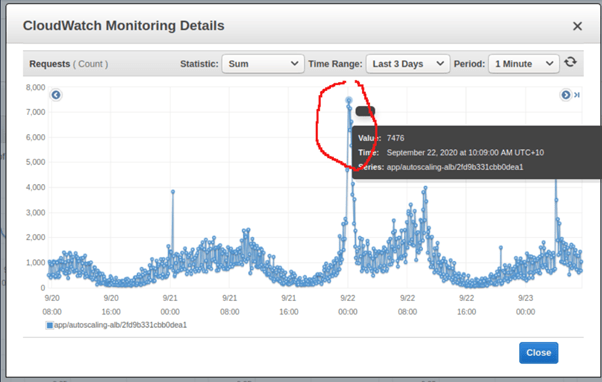This screenshot has height=382, width=602.
Task: Click the 7476 peak data point
Action: tap(349, 100)
